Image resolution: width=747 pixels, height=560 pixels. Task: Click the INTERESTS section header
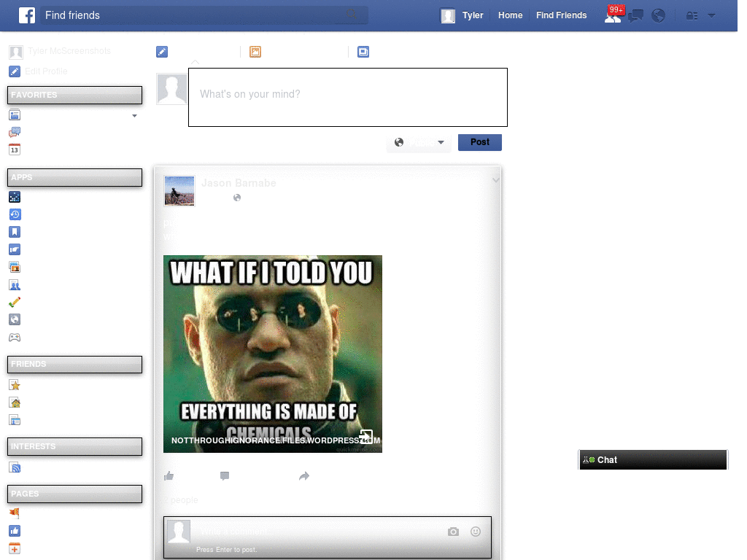tap(75, 446)
